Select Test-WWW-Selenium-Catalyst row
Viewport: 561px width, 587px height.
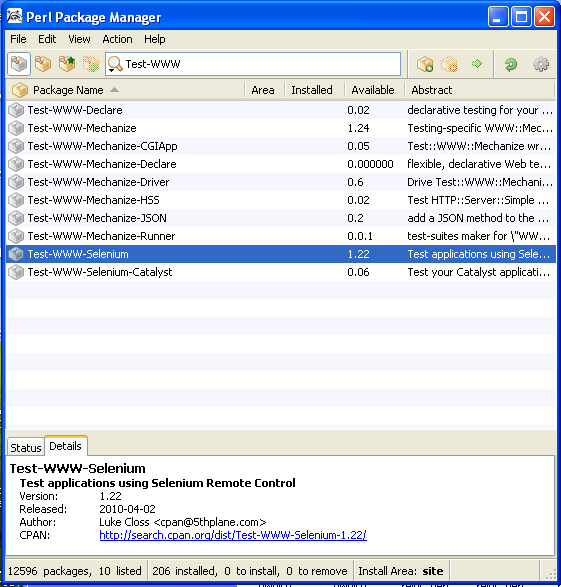coord(281,272)
